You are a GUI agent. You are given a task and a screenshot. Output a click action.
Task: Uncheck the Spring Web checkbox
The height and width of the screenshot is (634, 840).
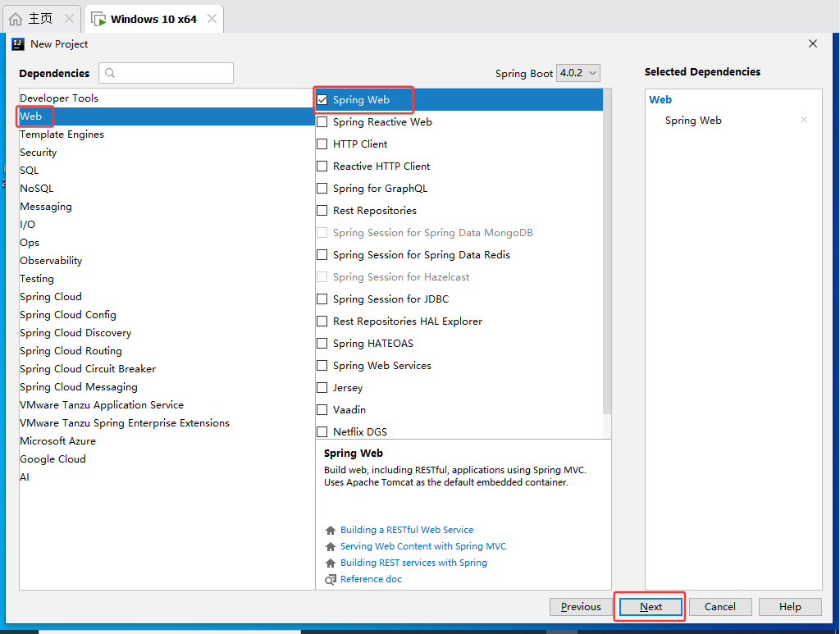[x=322, y=99]
